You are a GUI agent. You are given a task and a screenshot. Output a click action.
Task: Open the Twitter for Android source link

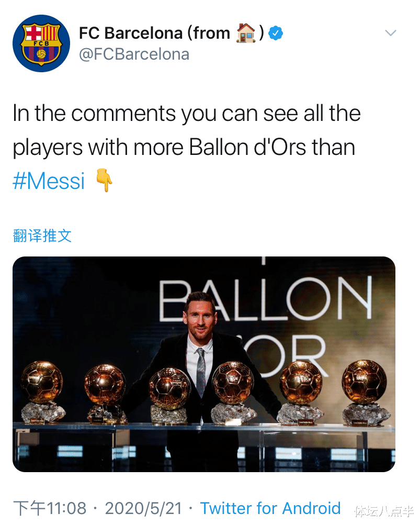pyautogui.click(x=270, y=508)
